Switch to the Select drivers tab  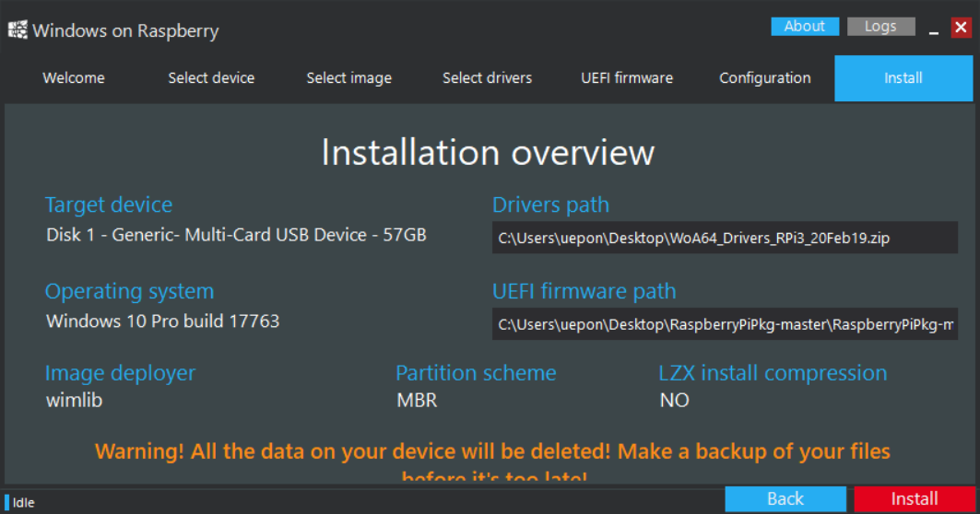coord(487,78)
